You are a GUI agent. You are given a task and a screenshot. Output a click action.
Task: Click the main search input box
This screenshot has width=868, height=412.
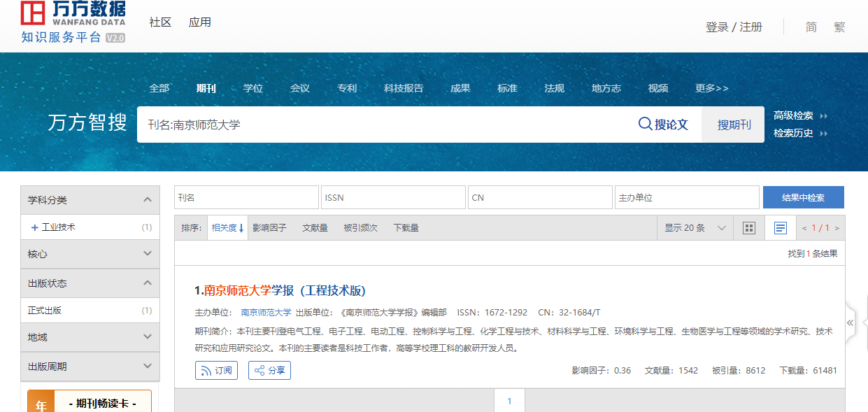pyautogui.click(x=385, y=125)
